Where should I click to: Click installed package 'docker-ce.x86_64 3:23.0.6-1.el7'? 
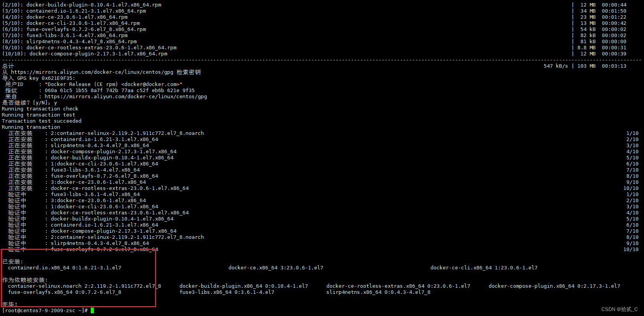point(276,267)
